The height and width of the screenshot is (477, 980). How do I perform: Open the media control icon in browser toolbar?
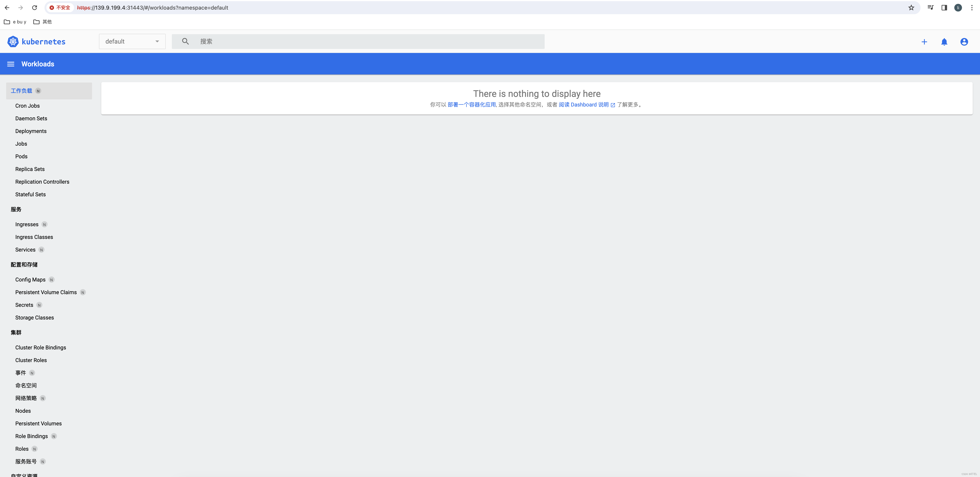click(x=930, y=8)
